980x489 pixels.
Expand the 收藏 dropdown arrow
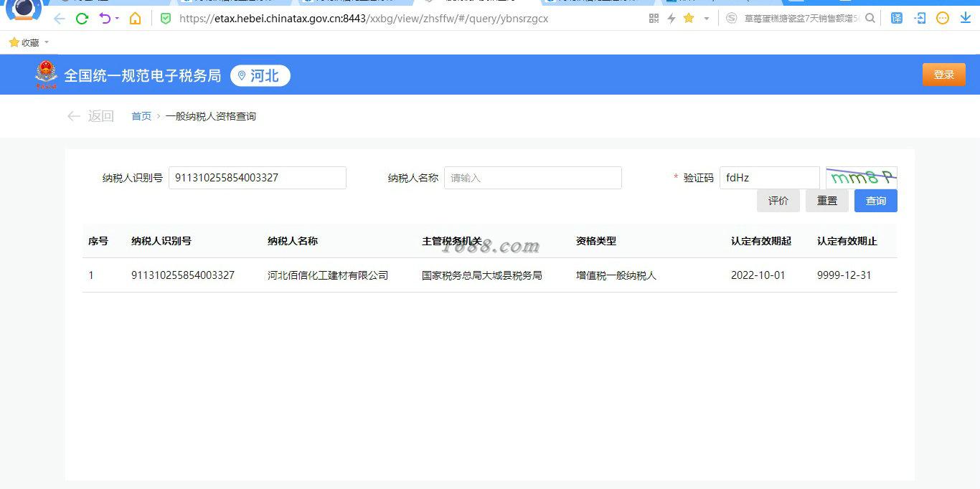tap(47, 43)
